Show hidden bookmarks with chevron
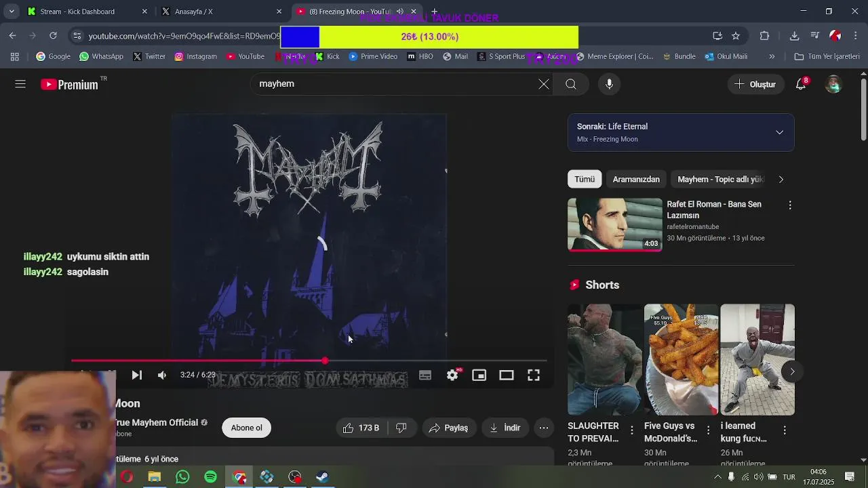Viewport: 868px width, 488px height. pos(772,56)
